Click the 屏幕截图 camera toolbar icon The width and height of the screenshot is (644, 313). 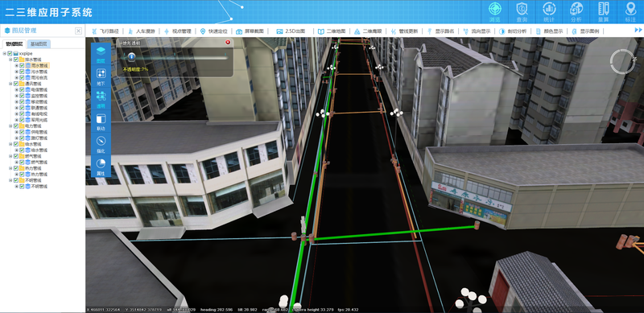[239, 31]
